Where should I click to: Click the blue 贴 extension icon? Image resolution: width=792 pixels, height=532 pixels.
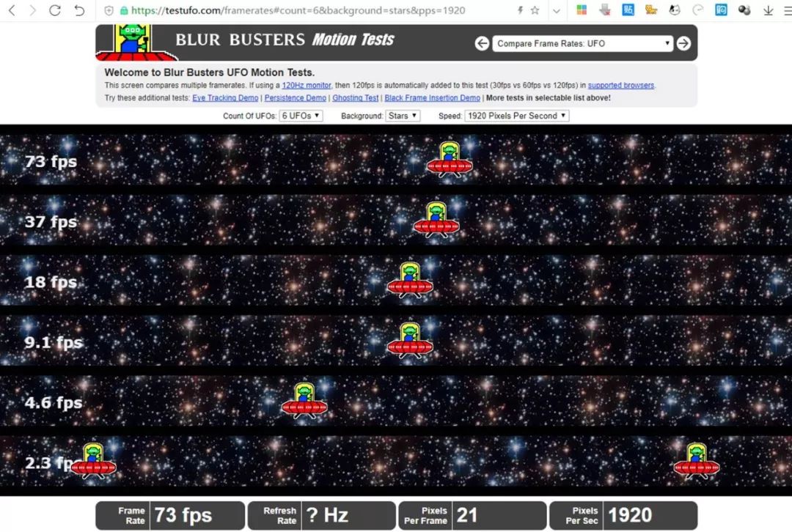point(628,10)
